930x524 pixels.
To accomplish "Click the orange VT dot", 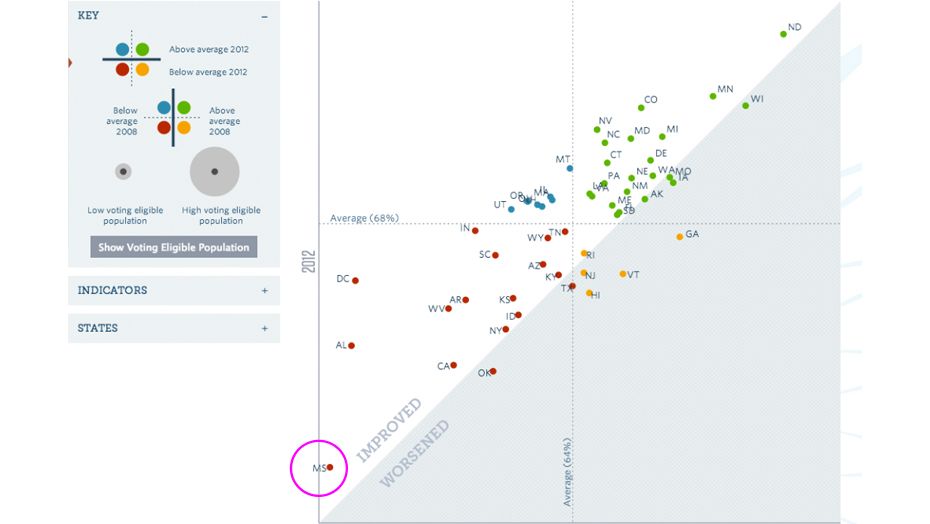I will (x=623, y=274).
